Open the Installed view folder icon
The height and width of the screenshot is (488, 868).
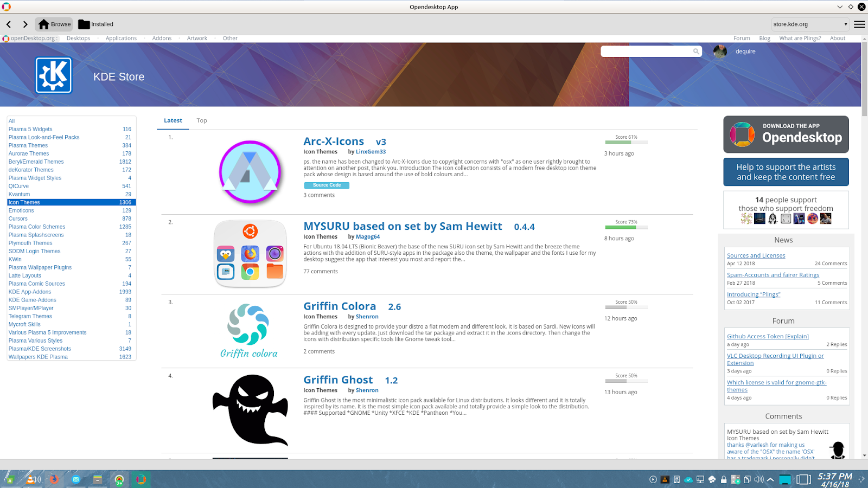pyautogui.click(x=84, y=24)
